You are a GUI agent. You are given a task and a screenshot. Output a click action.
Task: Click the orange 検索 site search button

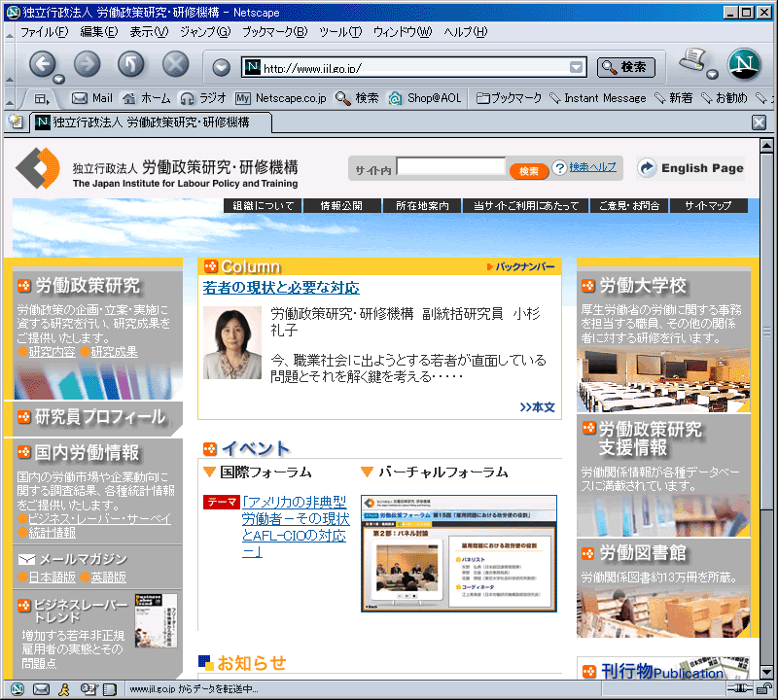click(x=528, y=171)
